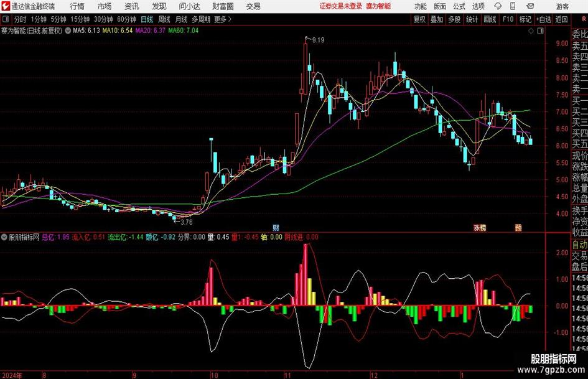Click the 画线 drawing toolbar button
The width and height of the screenshot is (588, 379).
[x=490, y=19]
